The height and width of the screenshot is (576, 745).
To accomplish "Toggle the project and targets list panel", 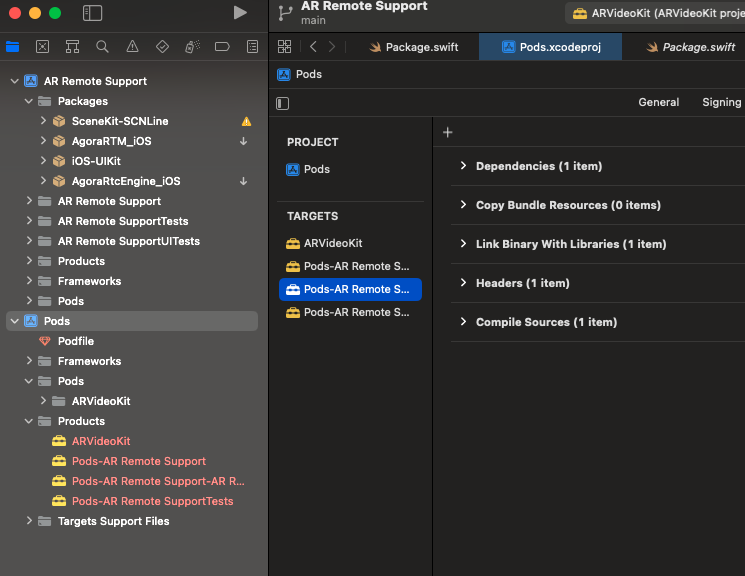I will point(283,103).
